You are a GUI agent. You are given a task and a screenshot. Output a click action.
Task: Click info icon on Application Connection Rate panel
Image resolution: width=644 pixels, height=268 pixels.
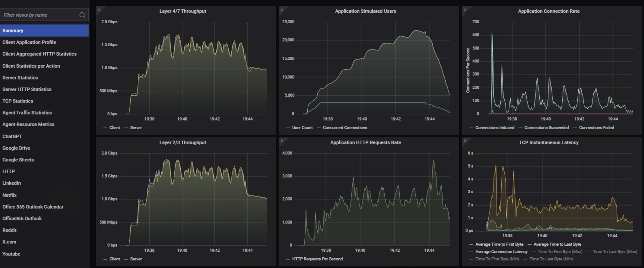(465, 10)
